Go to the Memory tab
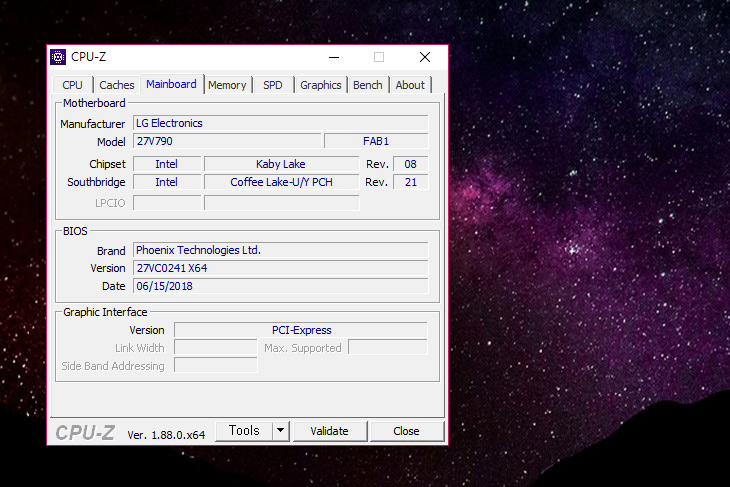The height and width of the screenshot is (487, 730). 227,85
